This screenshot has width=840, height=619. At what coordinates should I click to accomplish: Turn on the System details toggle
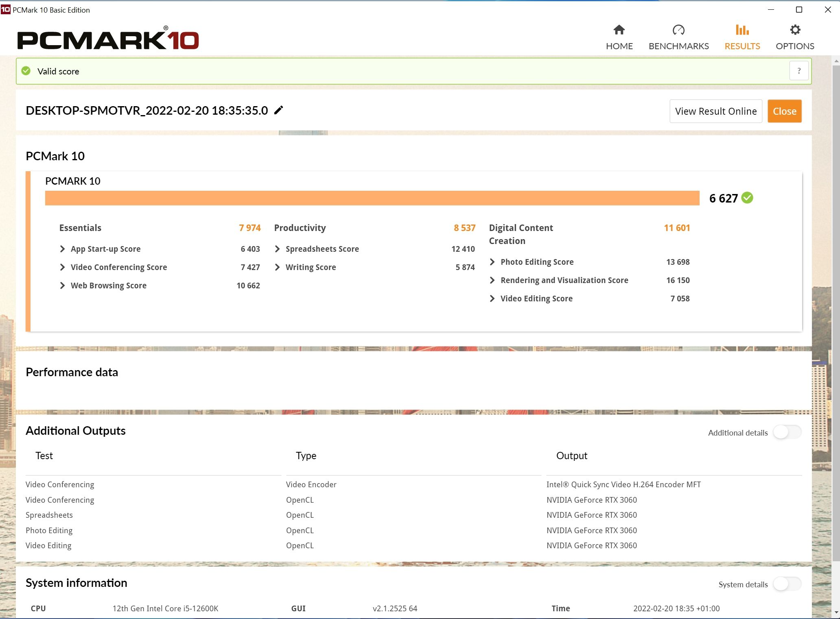(787, 584)
